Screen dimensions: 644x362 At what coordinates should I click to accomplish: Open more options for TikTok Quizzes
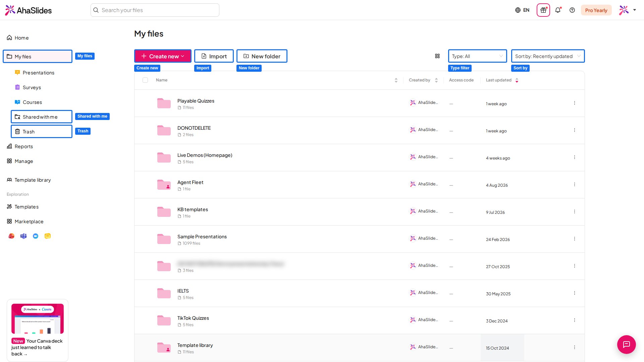pos(574,320)
